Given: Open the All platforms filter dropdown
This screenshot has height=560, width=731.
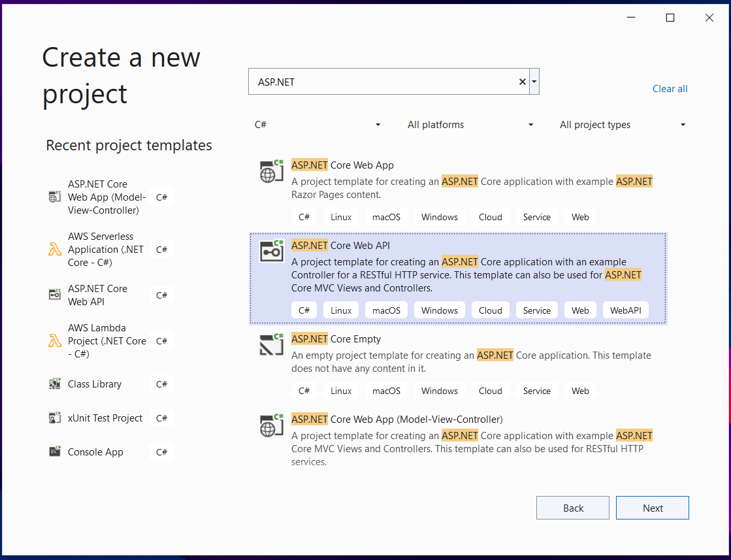Looking at the screenshot, I should [470, 125].
